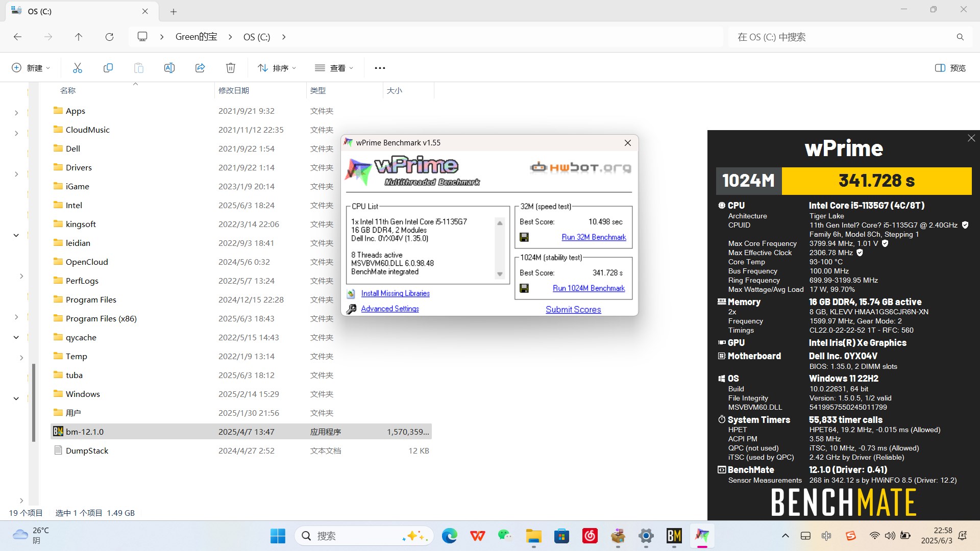Toggle Chinese input mode 中 indicator
Image resolution: width=980 pixels, height=551 pixels.
(827, 536)
